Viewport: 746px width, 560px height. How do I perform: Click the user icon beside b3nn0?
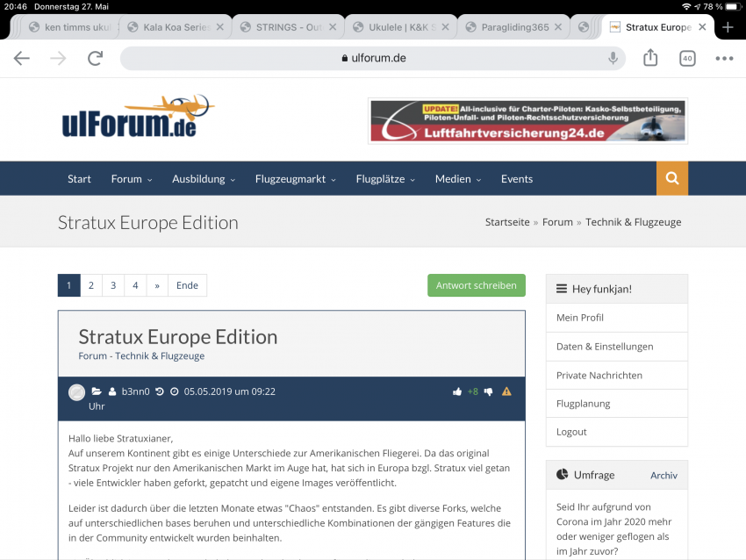(x=112, y=391)
